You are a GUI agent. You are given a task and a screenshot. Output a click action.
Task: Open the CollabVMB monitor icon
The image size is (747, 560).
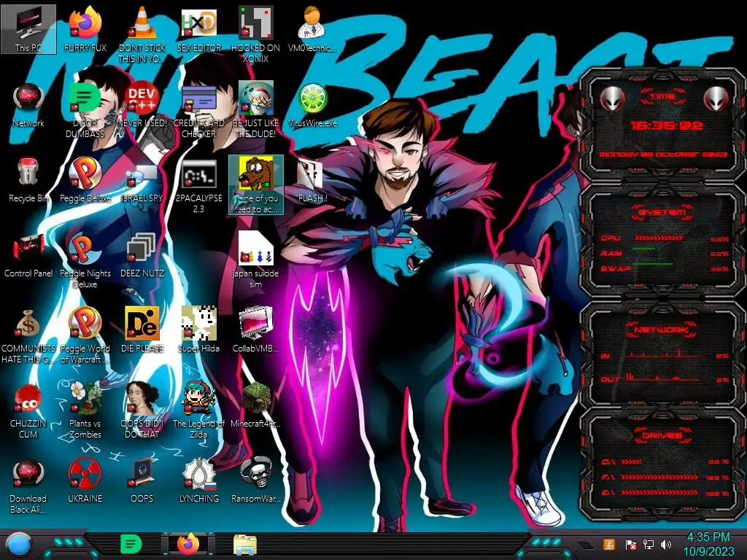[x=256, y=331]
